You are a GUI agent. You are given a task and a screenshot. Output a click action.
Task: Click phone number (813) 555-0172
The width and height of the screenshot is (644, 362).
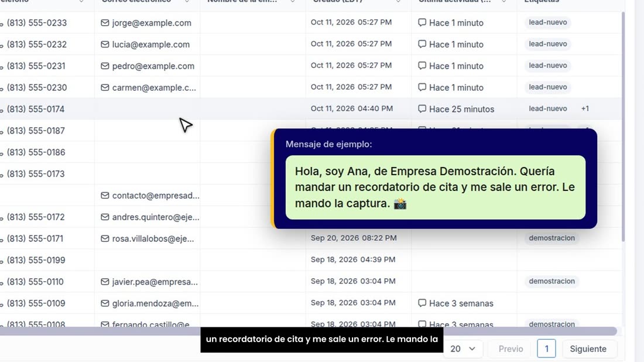tap(35, 217)
